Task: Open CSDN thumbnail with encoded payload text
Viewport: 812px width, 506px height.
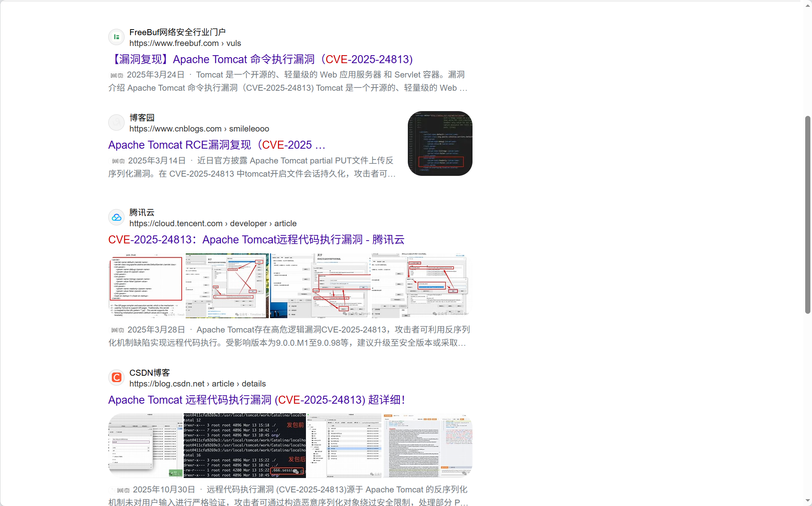Action: (428, 446)
